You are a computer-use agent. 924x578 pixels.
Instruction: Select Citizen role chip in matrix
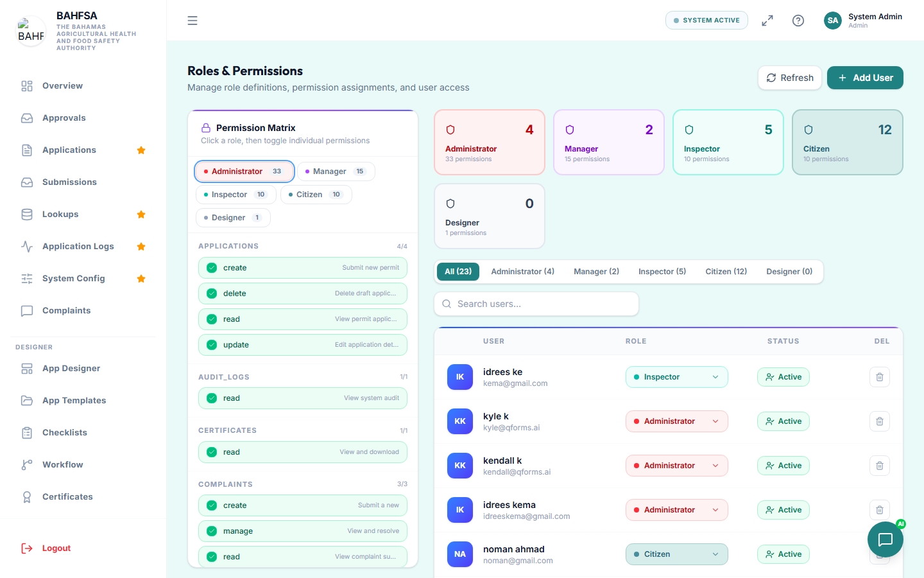316,195
